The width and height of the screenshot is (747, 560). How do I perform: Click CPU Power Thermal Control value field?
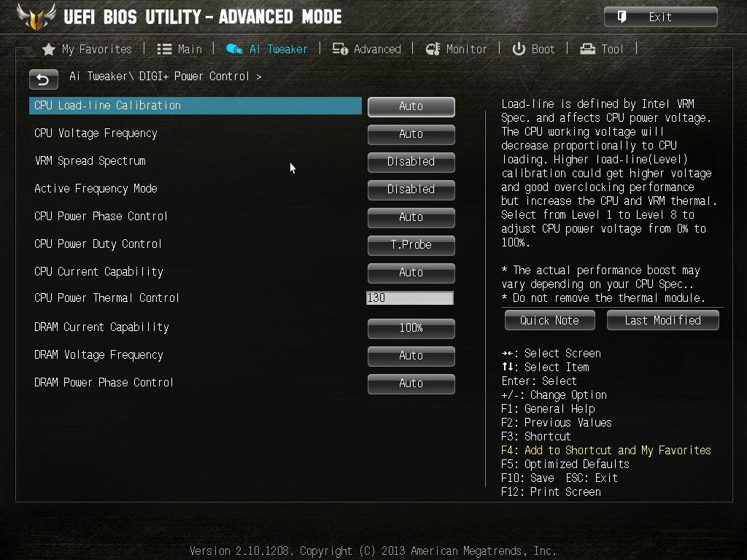point(410,298)
